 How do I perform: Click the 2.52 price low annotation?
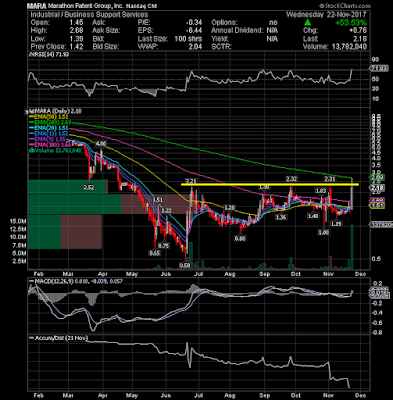[x=89, y=188]
